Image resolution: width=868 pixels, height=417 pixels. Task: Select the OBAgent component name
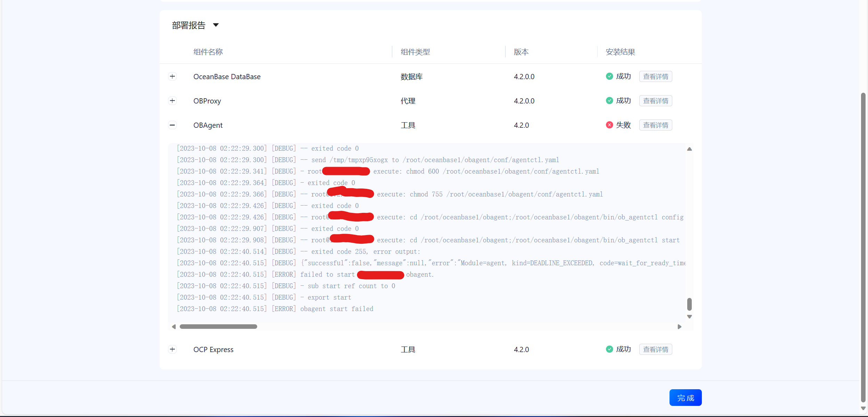[208, 125]
